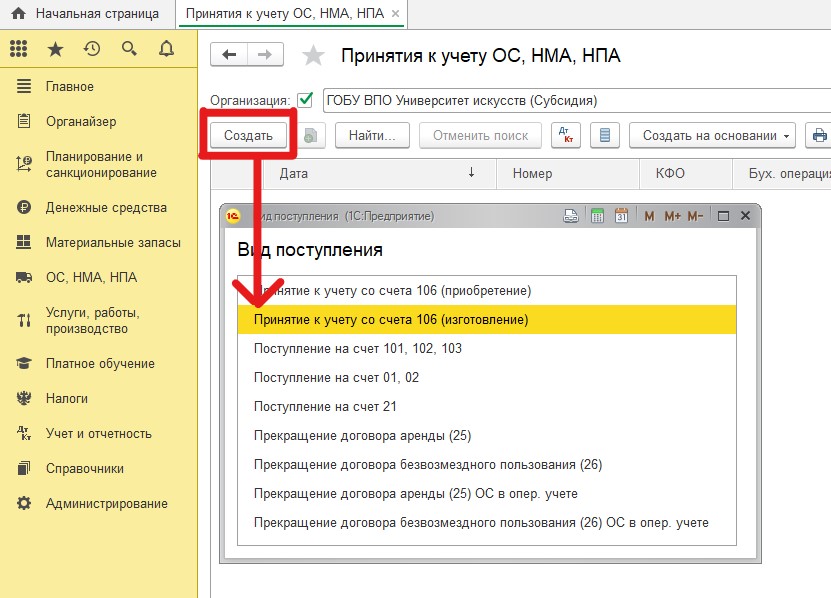The height and width of the screenshot is (598, 831).
Task: Click the Отменить поиск button
Action: [480, 135]
